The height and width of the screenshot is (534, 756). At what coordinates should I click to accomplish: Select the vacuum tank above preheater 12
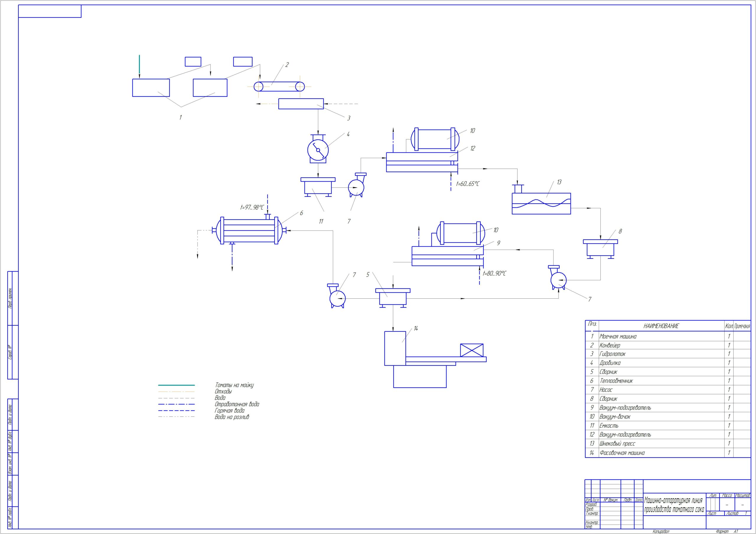(435, 139)
